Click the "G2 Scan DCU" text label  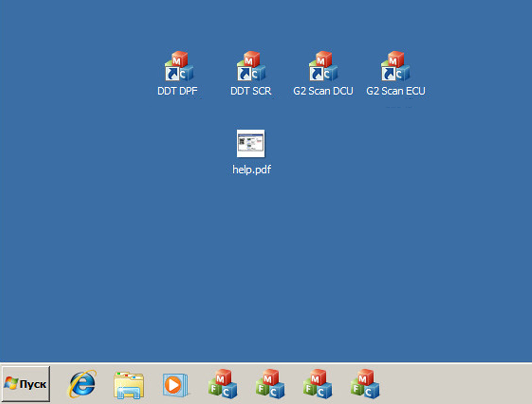323,91
